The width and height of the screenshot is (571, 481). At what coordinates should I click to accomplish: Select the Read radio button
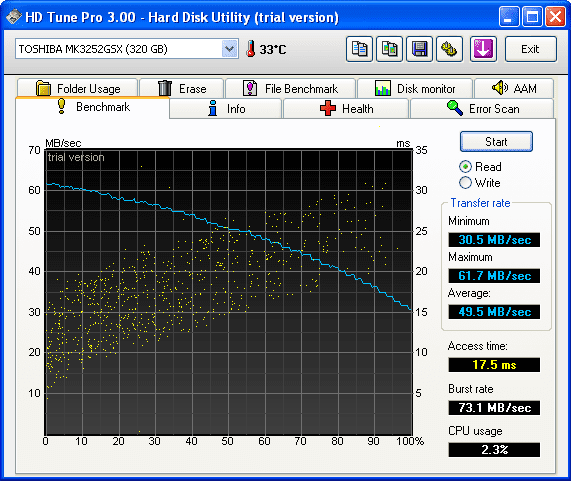click(x=465, y=167)
